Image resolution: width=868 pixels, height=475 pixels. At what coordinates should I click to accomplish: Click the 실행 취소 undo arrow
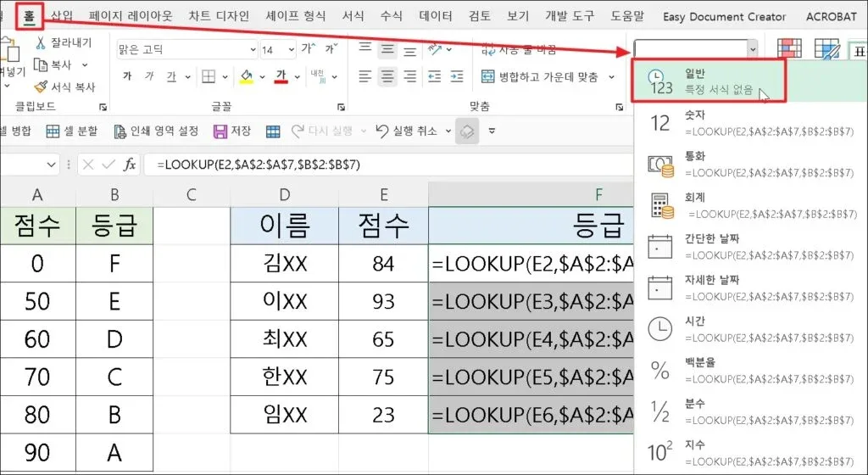[x=382, y=131]
